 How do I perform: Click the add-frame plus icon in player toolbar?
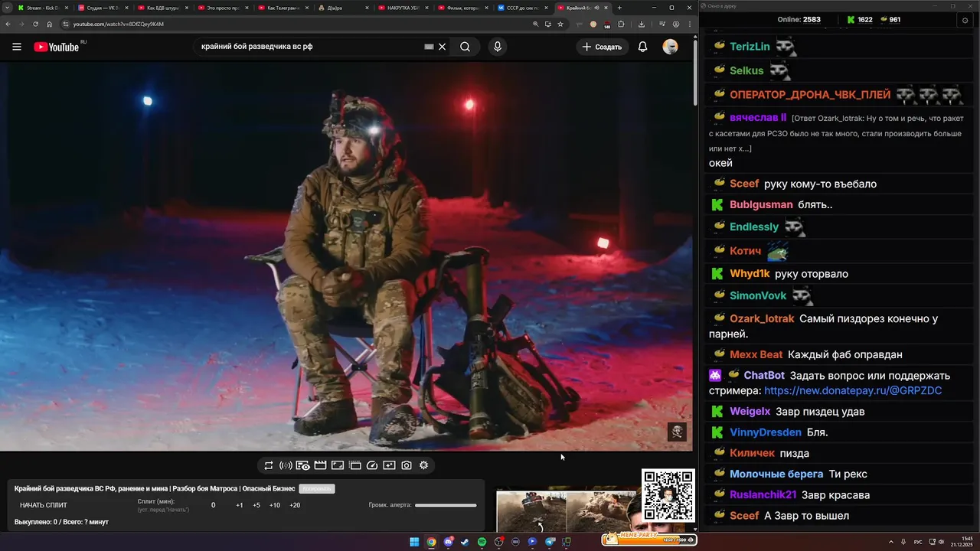389,465
